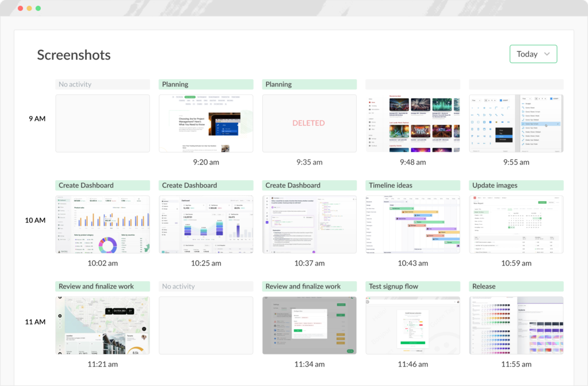
Task: View the DELETED screenshot placeholder at 9:35 am
Action: (x=309, y=122)
